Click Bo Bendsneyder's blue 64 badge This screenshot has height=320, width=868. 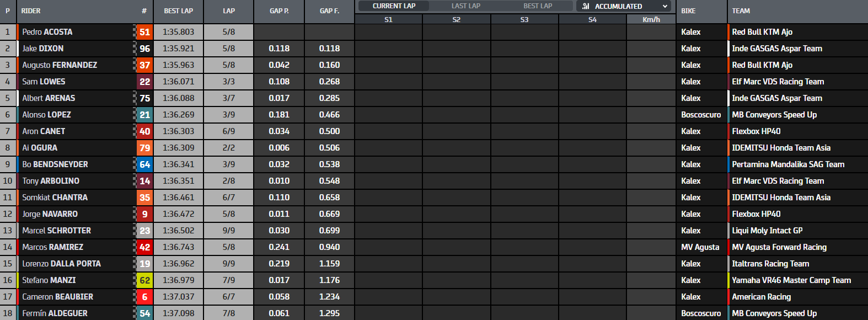point(144,164)
